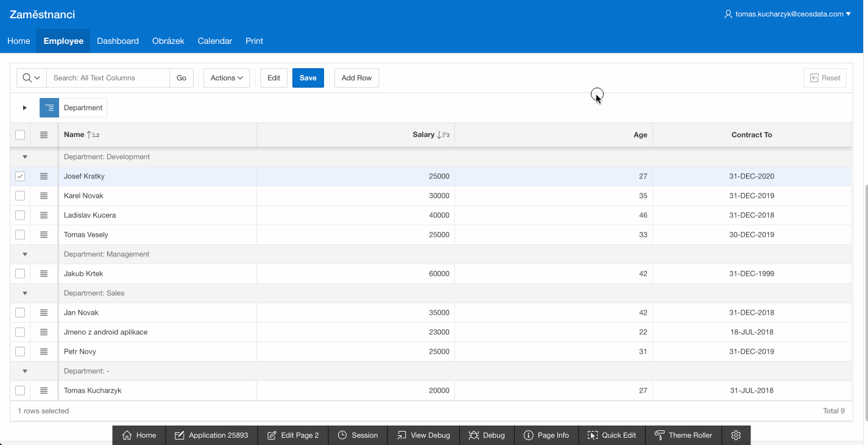Go to the Calendar tab

click(214, 41)
